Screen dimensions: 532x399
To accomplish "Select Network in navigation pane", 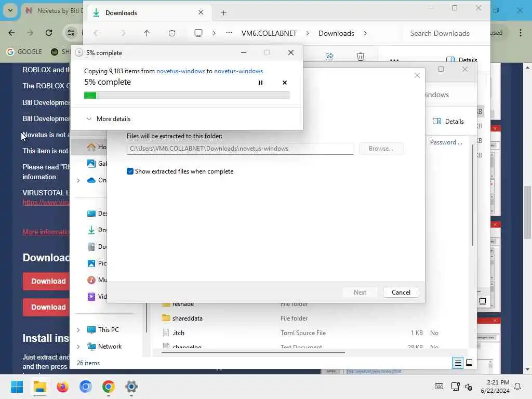I will pos(104,347).
